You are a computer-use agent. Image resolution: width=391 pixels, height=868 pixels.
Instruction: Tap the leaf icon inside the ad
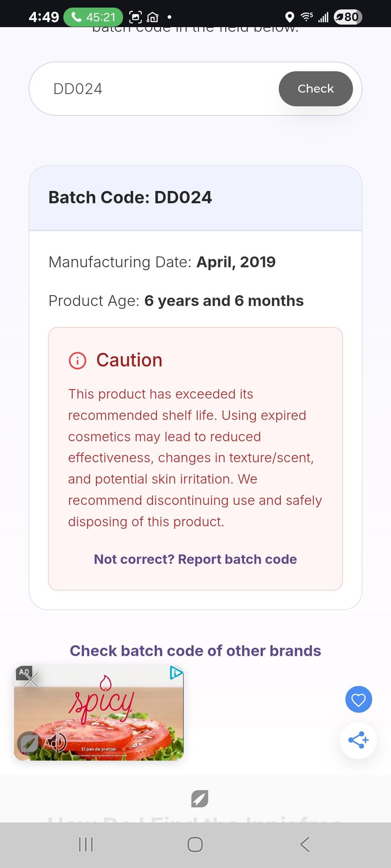coord(28,743)
